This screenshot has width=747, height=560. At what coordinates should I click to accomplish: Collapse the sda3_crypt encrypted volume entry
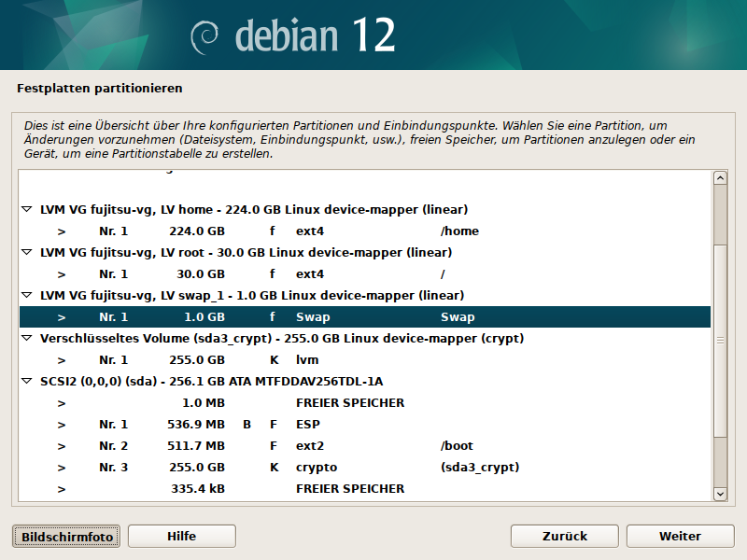tap(26, 339)
